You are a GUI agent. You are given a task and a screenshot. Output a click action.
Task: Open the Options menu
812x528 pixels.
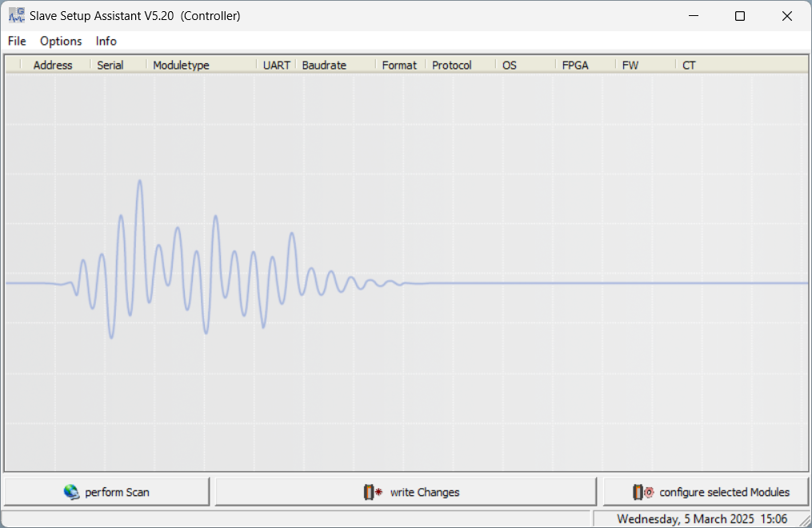(61, 41)
